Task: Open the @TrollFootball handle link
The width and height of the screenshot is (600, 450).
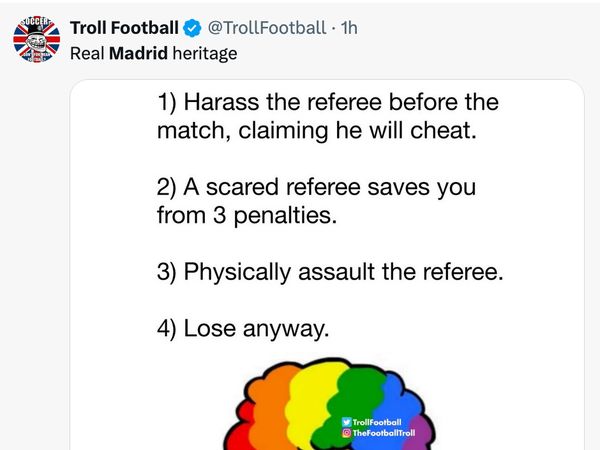Action: [267, 28]
